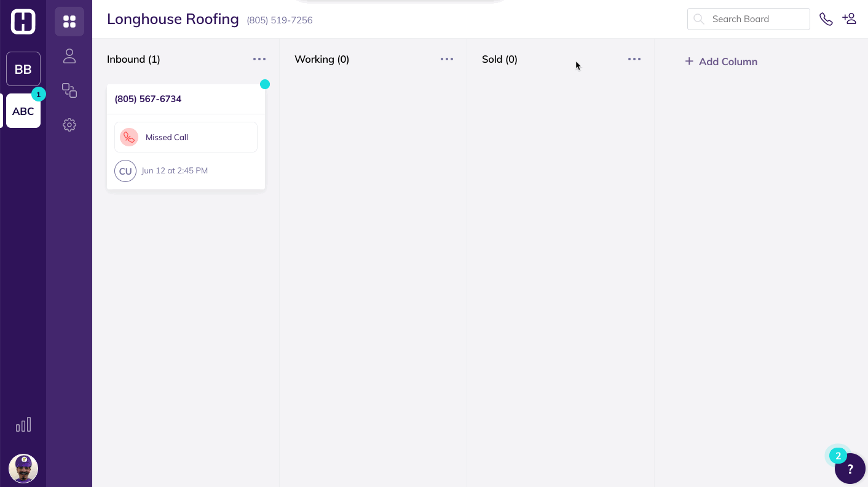Viewport: 868px width, 487px height.
Task: Open the settings gear icon
Action: 69,125
